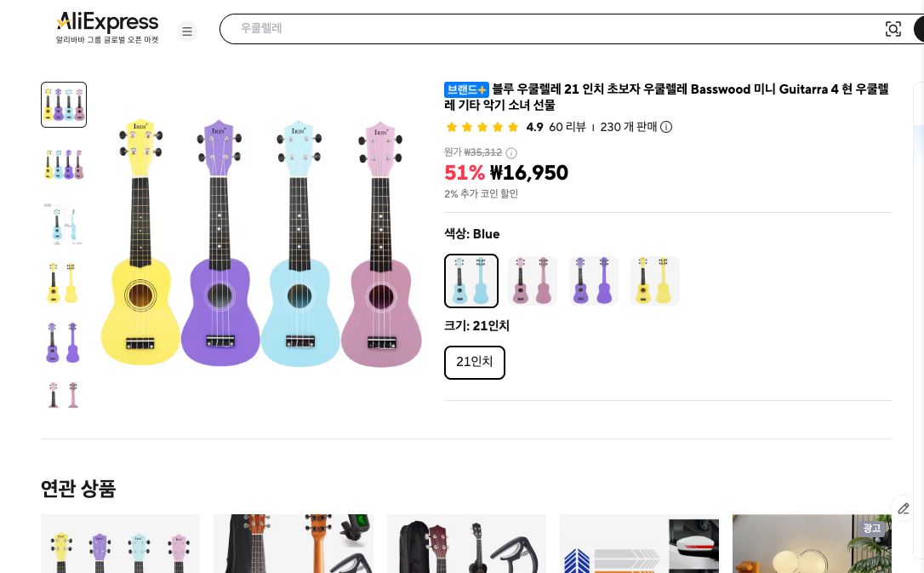Click the search button in the search bar
Screen dimensions: 924x573
[x=921, y=29]
